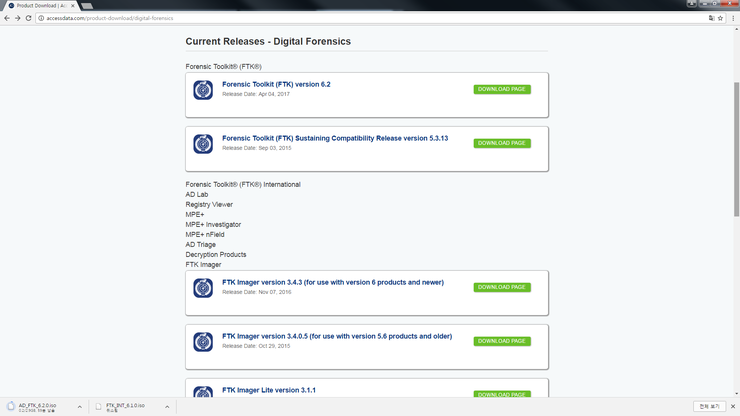Screen dimensions: 740x416
Task: Open a new browser tab
Action: [x=87, y=6]
